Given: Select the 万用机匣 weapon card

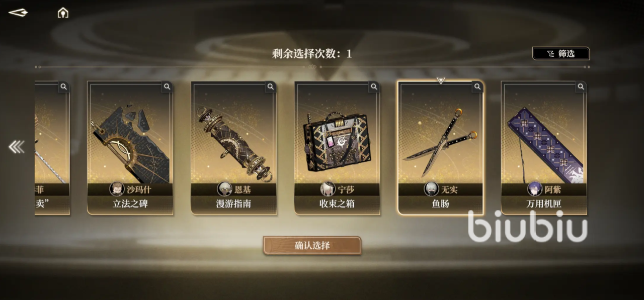Looking at the screenshot, I should pyautogui.click(x=544, y=148).
